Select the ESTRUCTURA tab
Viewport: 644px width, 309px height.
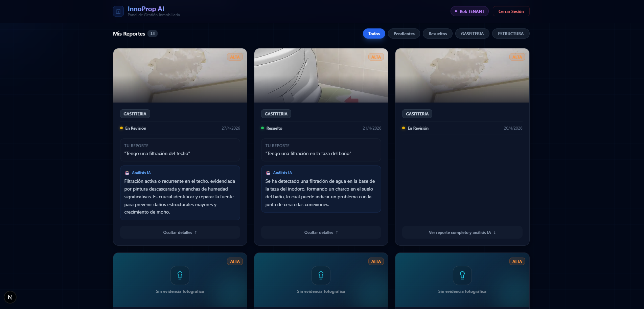coord(511,34)
